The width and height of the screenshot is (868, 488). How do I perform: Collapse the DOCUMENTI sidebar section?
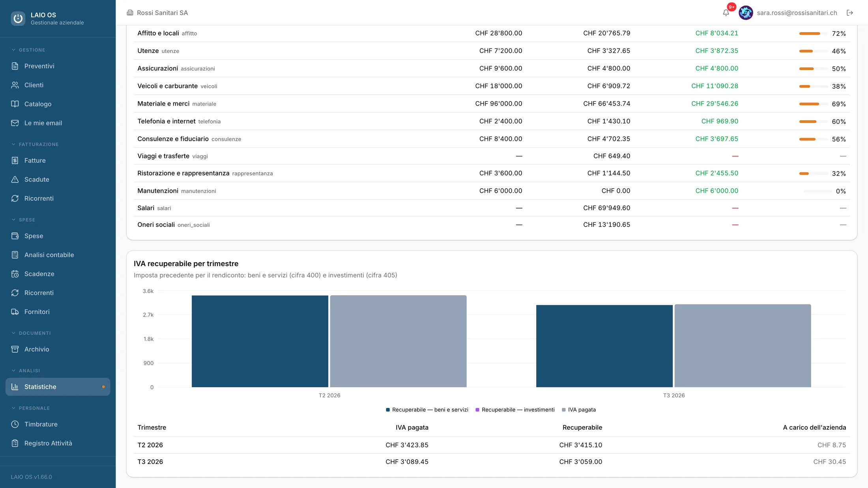click(31, 333)
